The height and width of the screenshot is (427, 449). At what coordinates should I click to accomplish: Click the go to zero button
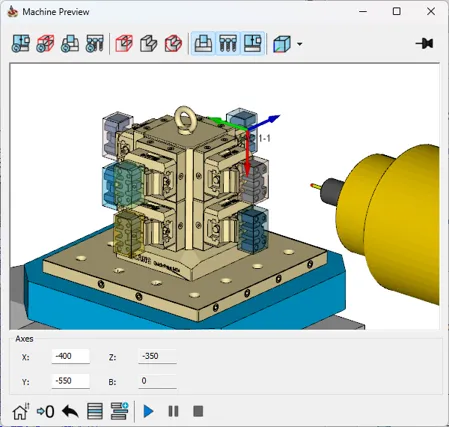(45, 411)
